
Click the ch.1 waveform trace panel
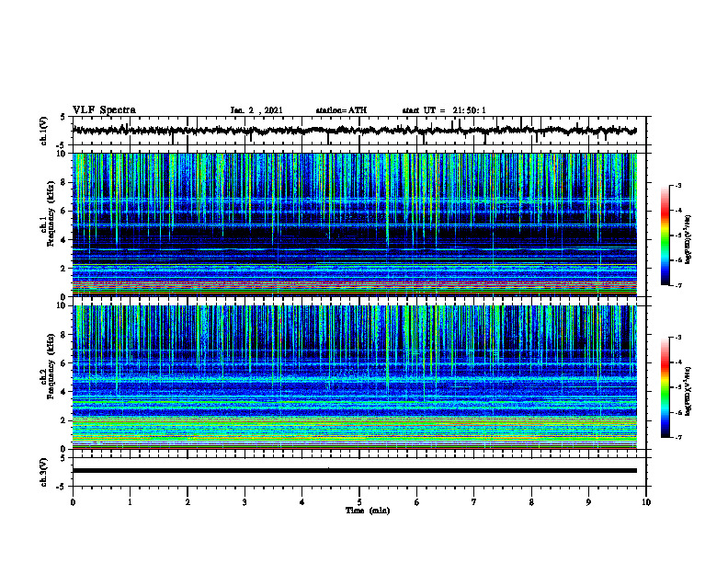359,131
